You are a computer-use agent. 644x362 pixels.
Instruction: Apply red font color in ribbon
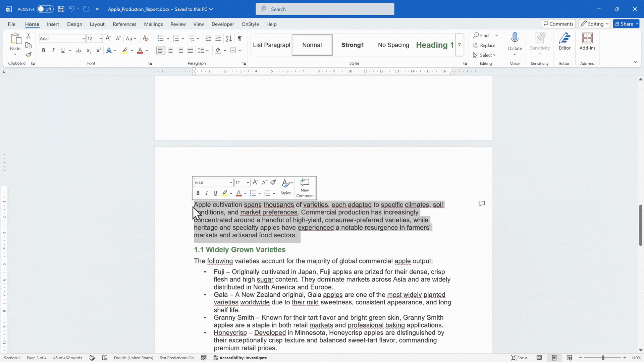pos(140,51)
